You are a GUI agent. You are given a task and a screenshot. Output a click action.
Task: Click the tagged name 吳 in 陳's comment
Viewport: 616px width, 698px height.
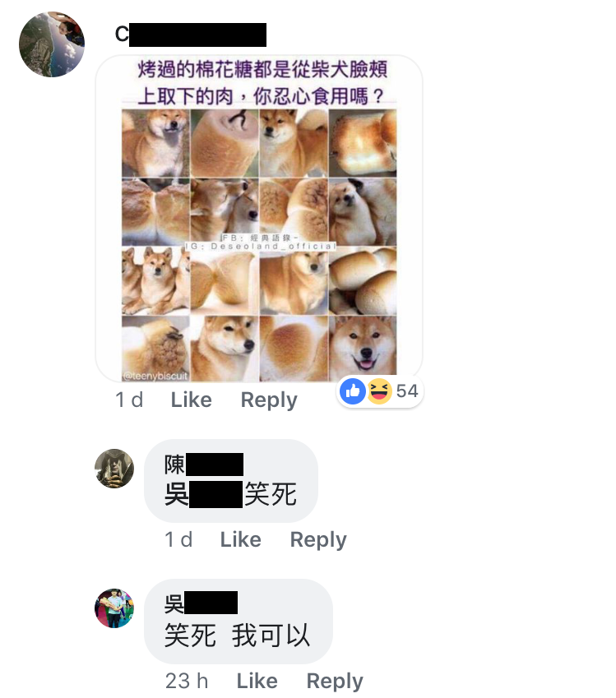tap(204, 494)
